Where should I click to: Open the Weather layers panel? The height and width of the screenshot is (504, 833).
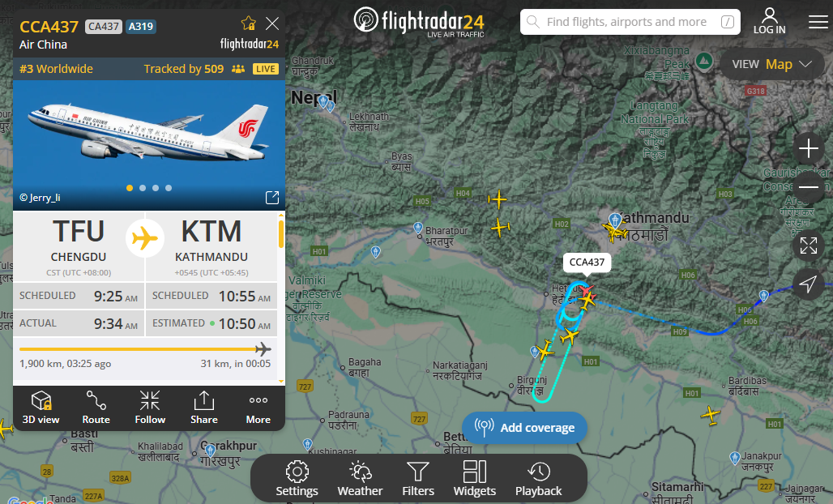pos(361,479)
